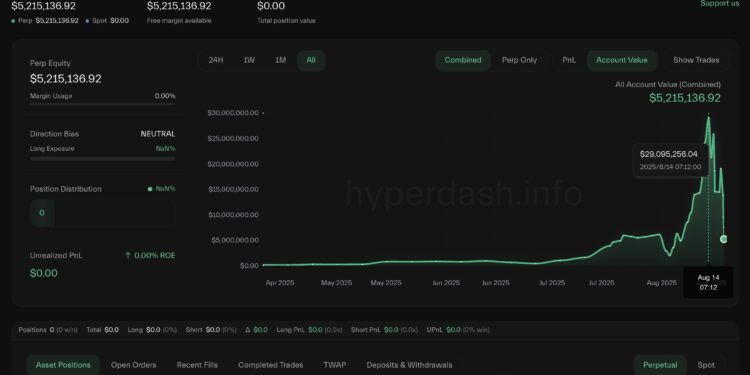This screenshot has height=375, width=750.
Task: Select the 24H time range
Action: (216, 60)
